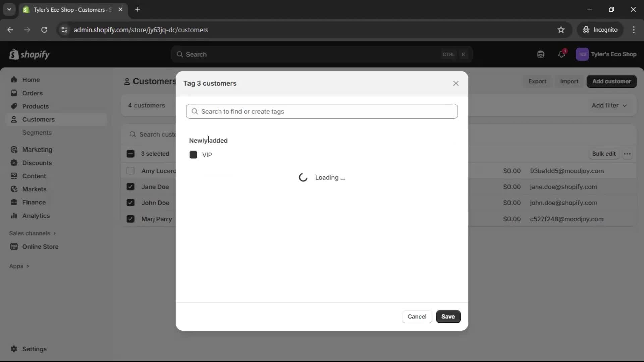Screen dimensions: 644x362
Task: Save the customer tags
Action: [448, 316]
